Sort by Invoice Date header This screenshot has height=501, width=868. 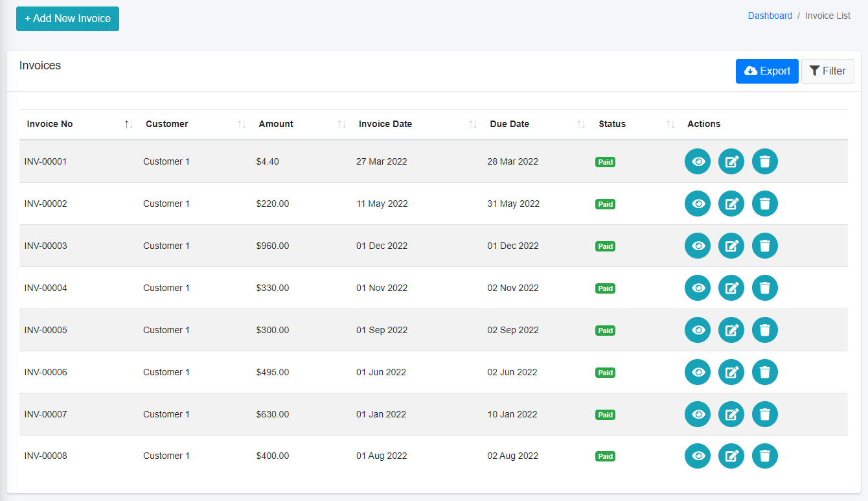[x=385, y=124]
